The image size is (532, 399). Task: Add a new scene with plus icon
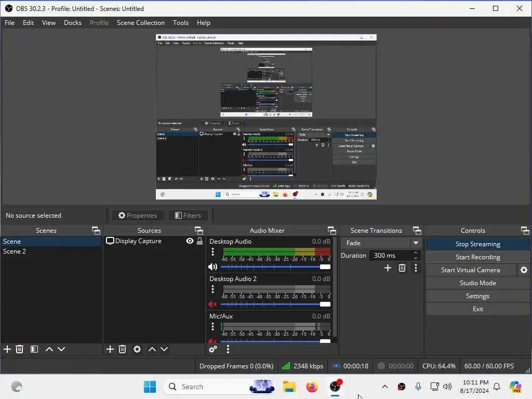[7, 349]
